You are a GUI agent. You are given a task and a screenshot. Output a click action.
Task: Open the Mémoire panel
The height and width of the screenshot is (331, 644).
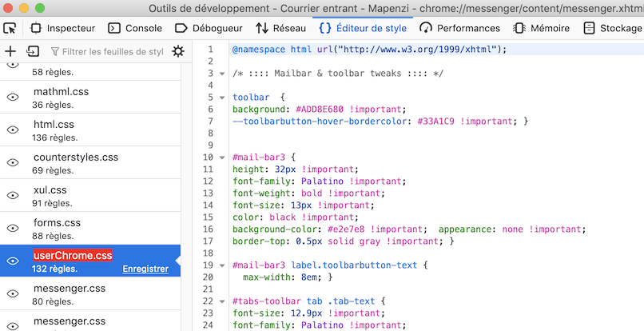pyautogui.click(x=543, y=28)
